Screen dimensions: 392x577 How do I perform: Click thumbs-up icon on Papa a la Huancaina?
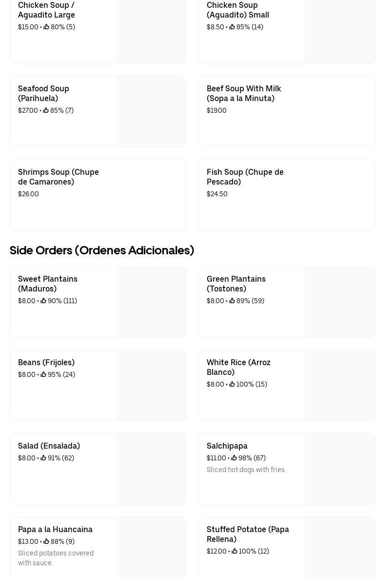tap(46, 541)
